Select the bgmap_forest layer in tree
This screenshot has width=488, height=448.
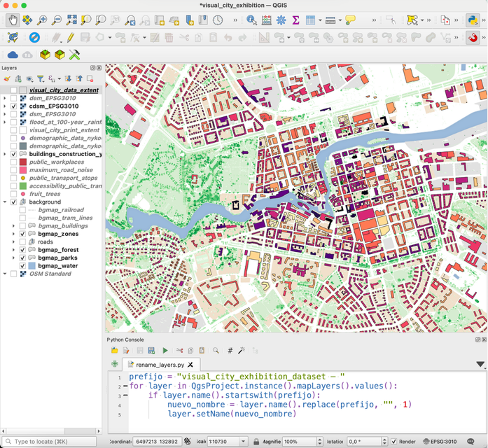(x=58, y=250)
